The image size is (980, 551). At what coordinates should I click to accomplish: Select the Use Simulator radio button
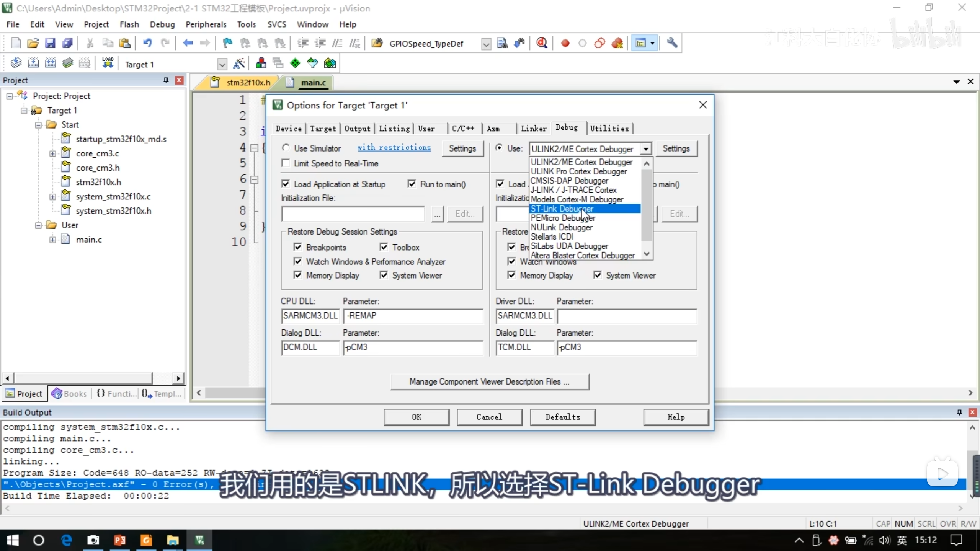tap(286, 148)
